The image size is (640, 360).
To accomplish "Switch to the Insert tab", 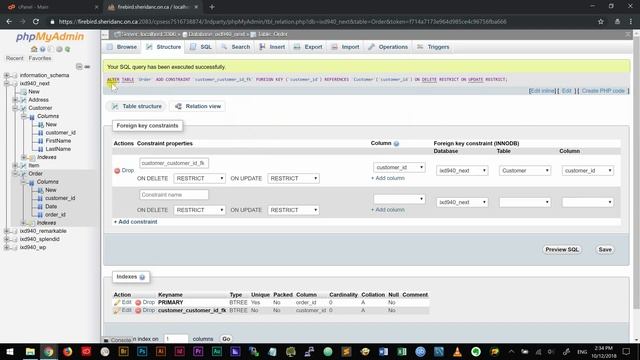I will tap(272, 47).
